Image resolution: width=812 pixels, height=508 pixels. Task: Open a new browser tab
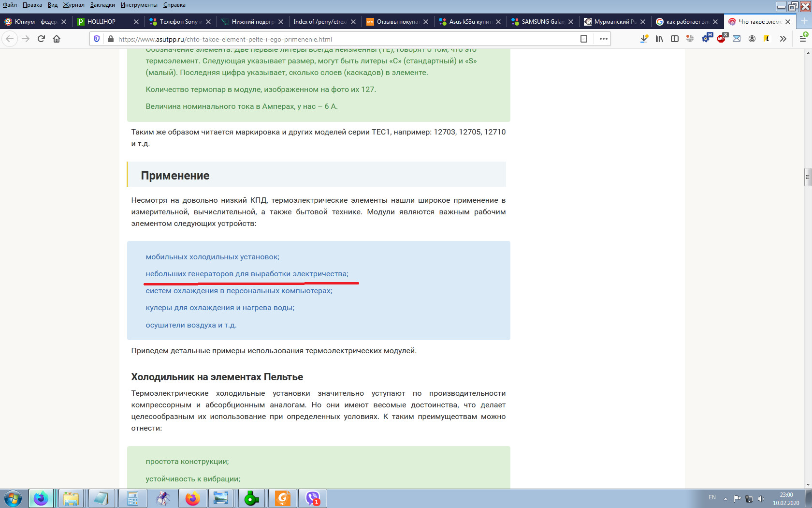click(804, 21)
